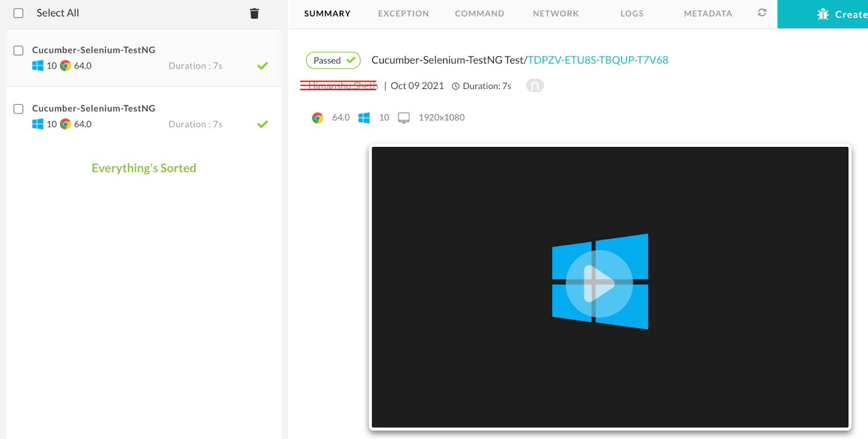Click Duration 7s in first test row

(195, 66)
